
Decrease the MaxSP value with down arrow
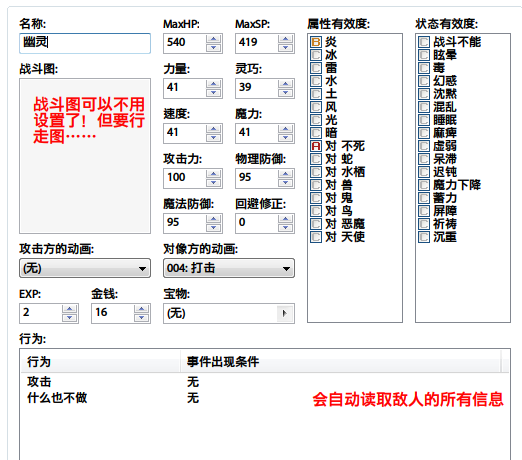coord(285,48)
